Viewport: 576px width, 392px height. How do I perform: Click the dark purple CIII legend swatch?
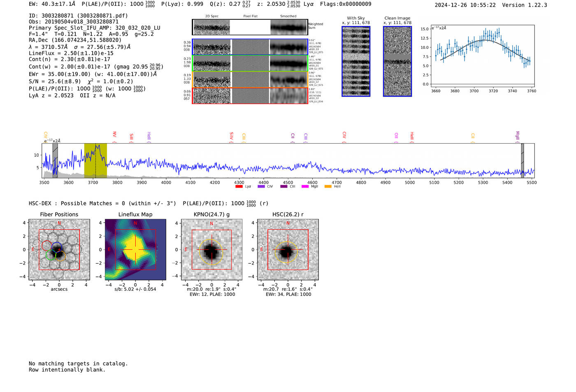(284, 187)
